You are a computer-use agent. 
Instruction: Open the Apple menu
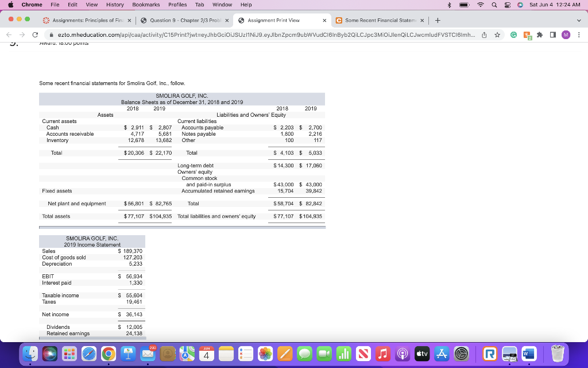click(x=10, y=5)
